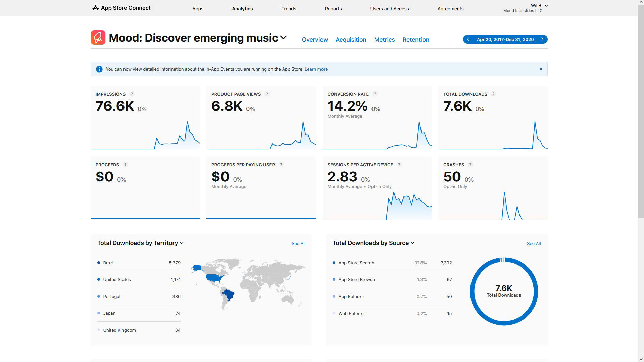Click the page vertical scrollbar thumb
Viewport: 644px width, 362px height.
[641, 111]
